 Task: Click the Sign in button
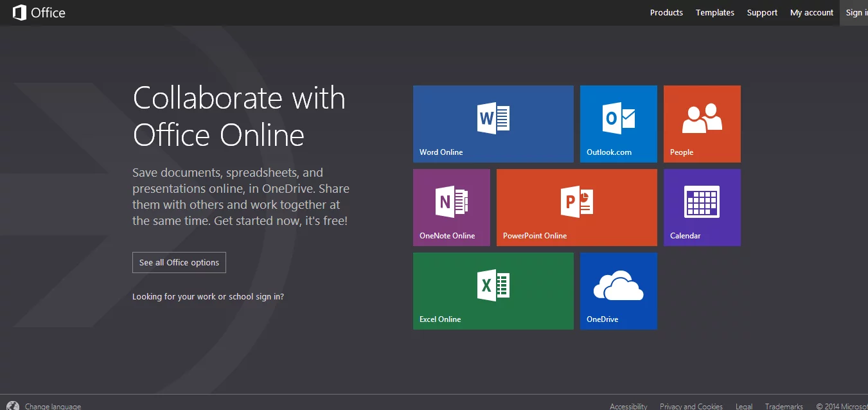pyautogui.click(x=856, y=12)
